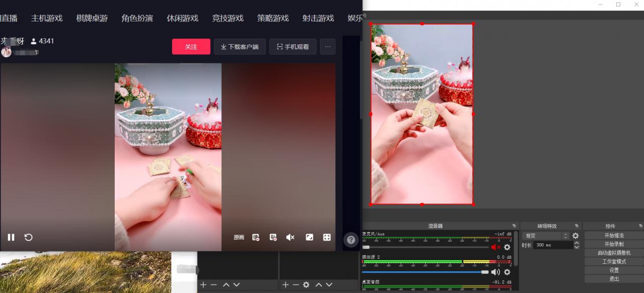
Task: Switch to web theater mode in the player
Action: pyautogui.click(x=309, y=237)
